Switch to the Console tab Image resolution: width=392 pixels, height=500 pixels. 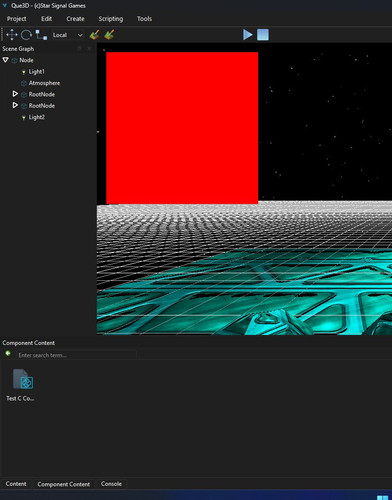pyautogui.click(x=111, y=484)
